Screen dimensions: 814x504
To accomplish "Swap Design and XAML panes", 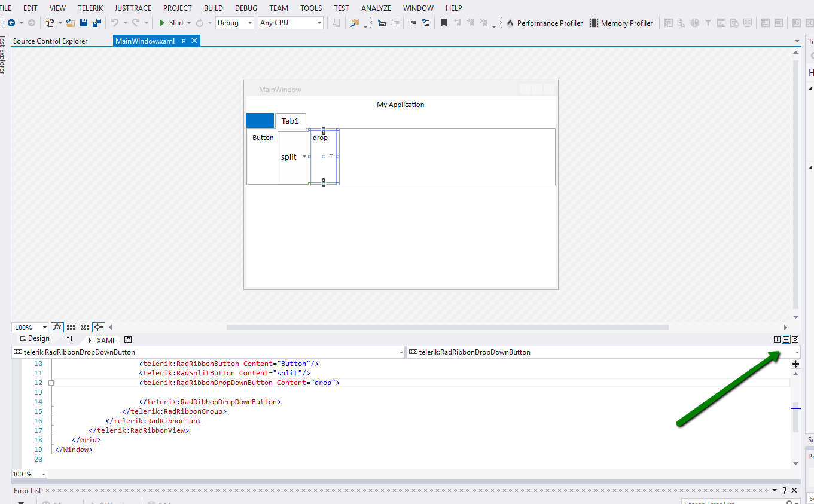I will point(70,339).
